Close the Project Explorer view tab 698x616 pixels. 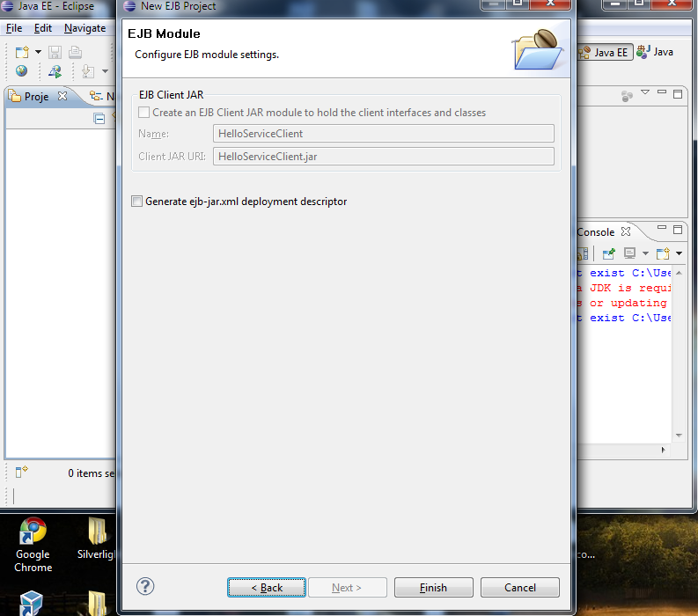pyautogui.click(x=62, y=96)
